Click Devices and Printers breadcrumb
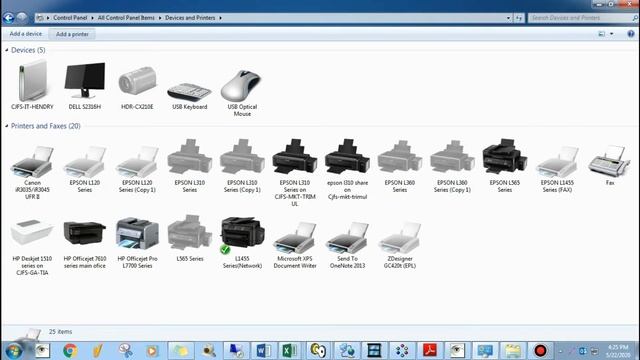 pos(190,18)
